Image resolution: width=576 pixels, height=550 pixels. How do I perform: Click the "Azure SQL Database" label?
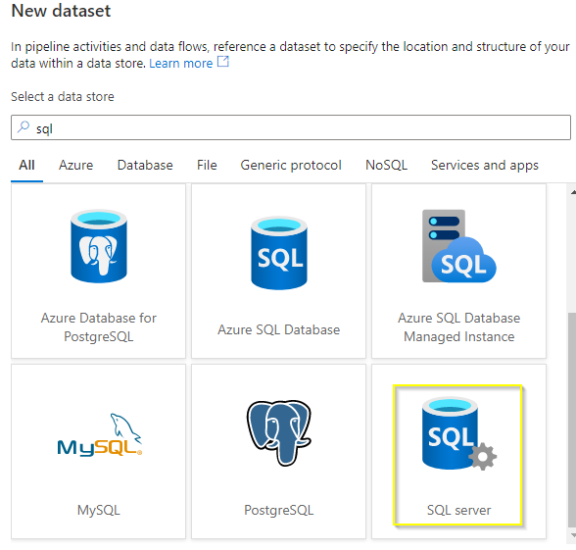coord(279,330)
